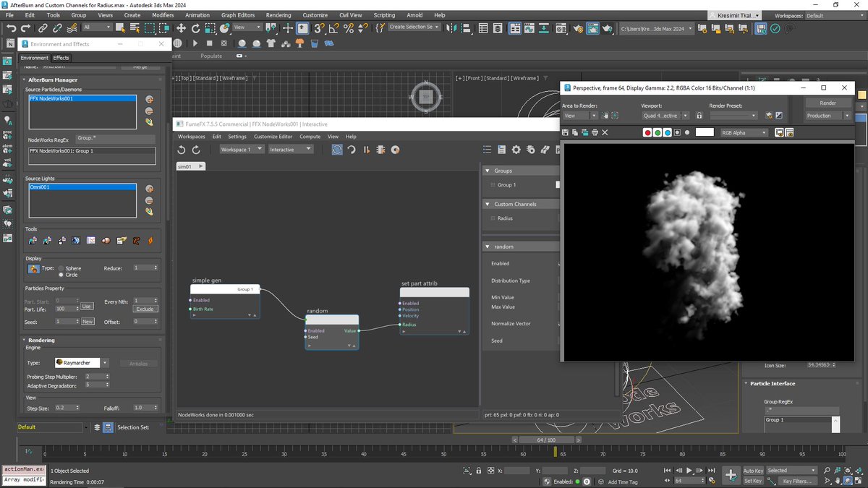Viewport: 868px width, 488px height.
Task: Click the Render button in frame window
Action: pos(828,103)
